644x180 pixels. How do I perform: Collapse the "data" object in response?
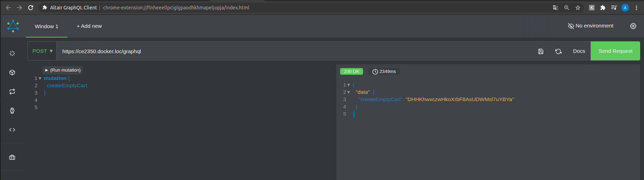point(348,92)
